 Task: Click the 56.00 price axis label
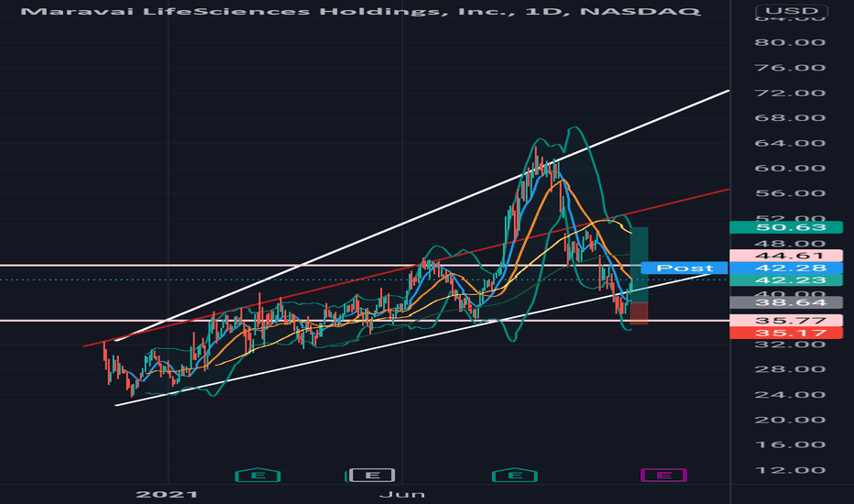tap(790, 193)
